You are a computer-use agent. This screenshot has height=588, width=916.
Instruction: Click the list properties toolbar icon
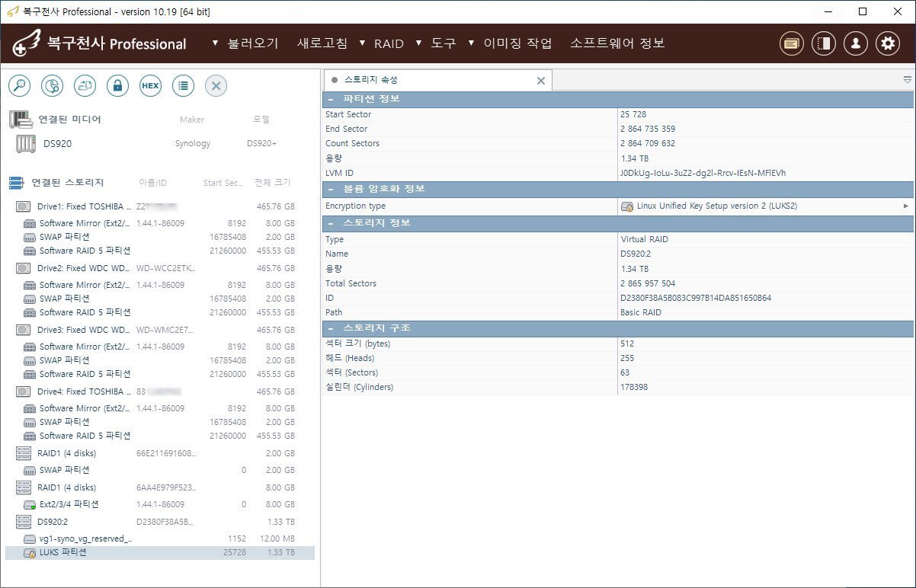click(183, 86)
